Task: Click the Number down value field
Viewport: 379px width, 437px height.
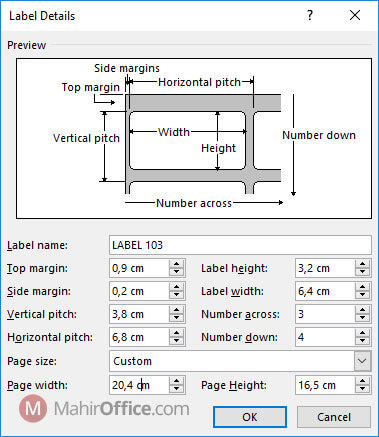Action: pyautogui.click(x=325, y=337)
